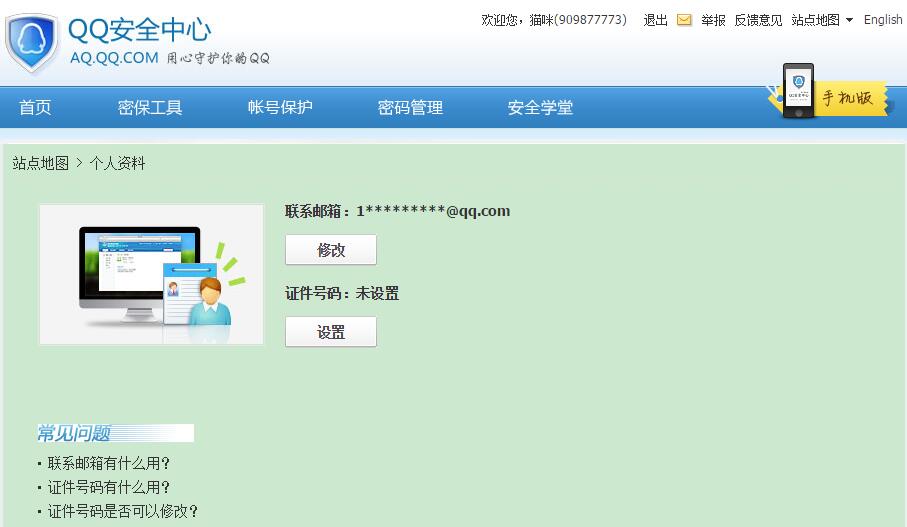Open 密码管理 navigation tab
Screen dimensions: 907x527
click(x=410, y=107)
